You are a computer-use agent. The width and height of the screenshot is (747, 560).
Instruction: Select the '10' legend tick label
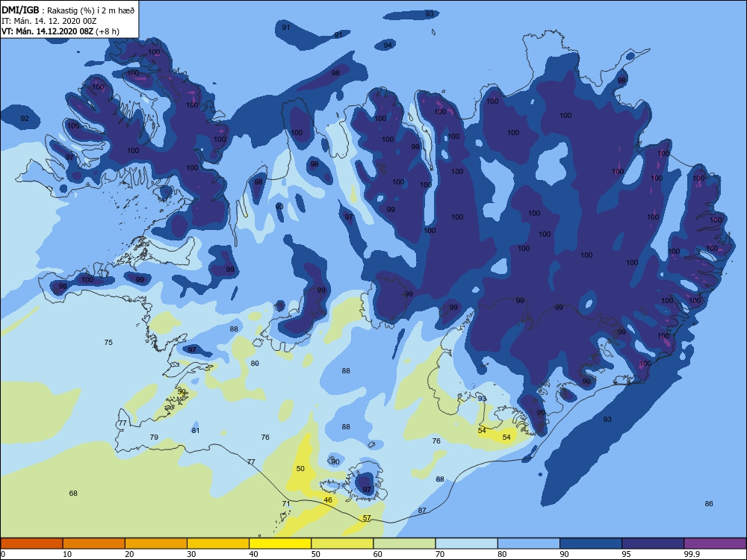click(67, 554)
